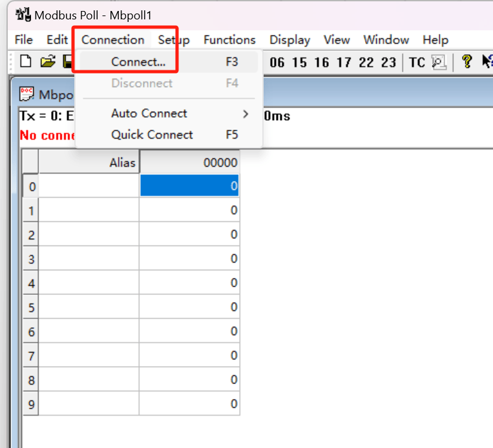Screen dimensions: 493x448
Task: Select the value cell in row 4
Action: click(189, 283)
